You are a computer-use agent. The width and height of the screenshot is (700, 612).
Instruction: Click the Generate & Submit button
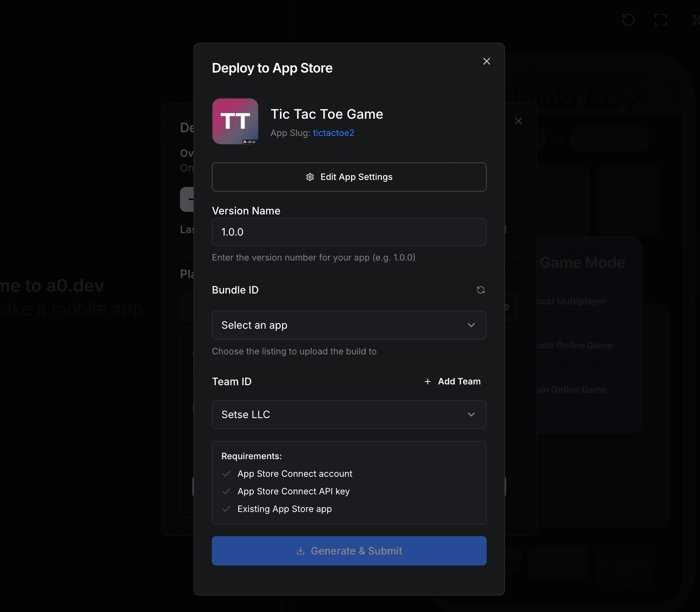[x=349, y=551]
